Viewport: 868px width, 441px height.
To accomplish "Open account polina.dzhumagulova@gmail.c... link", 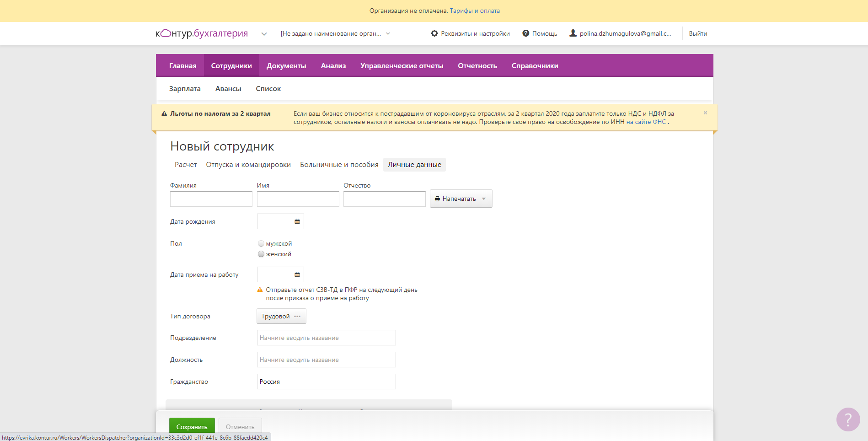I will pos(625,33).
